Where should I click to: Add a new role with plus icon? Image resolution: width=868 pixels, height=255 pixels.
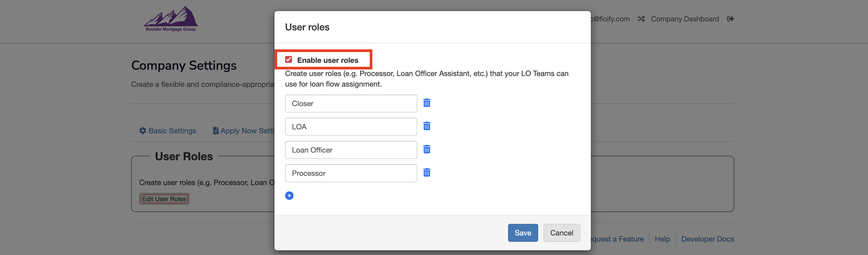click(289, 196)
